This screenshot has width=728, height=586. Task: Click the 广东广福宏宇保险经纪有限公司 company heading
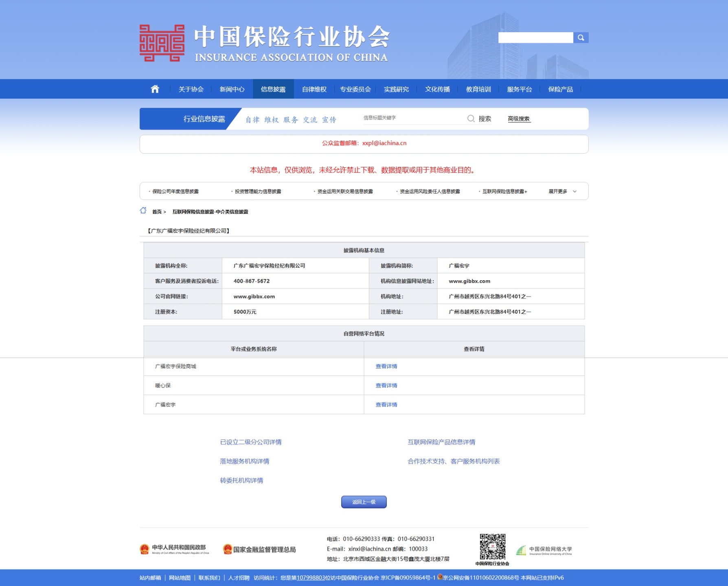(189, 230)
